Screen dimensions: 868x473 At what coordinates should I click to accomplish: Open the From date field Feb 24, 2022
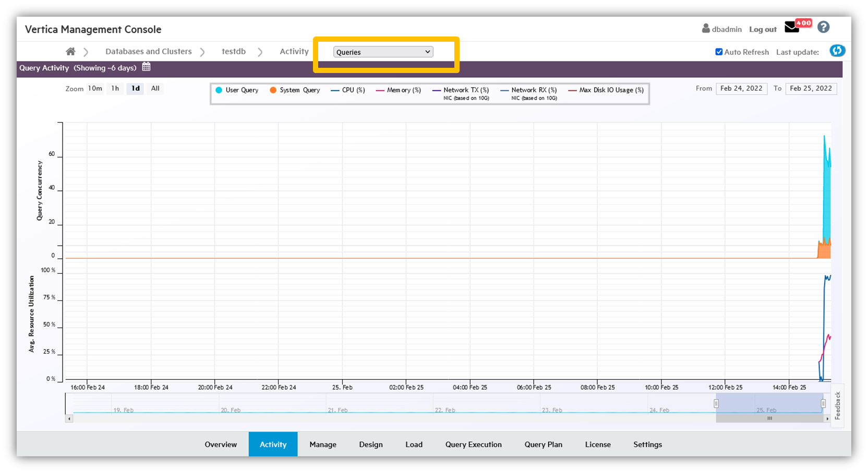coord(741,89)
